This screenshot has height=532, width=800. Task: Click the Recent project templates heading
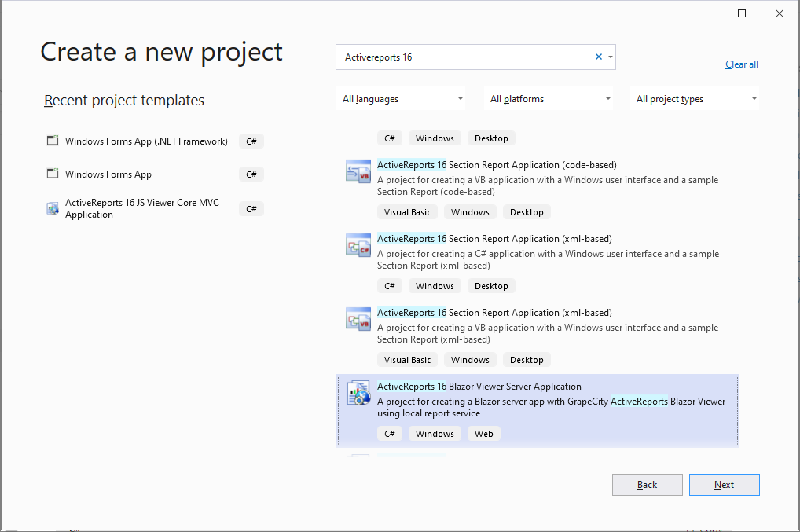click(124, 101)
